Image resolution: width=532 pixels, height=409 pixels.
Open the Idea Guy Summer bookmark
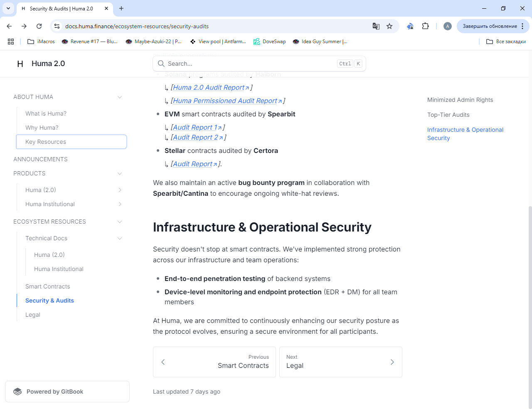point(320,42)
